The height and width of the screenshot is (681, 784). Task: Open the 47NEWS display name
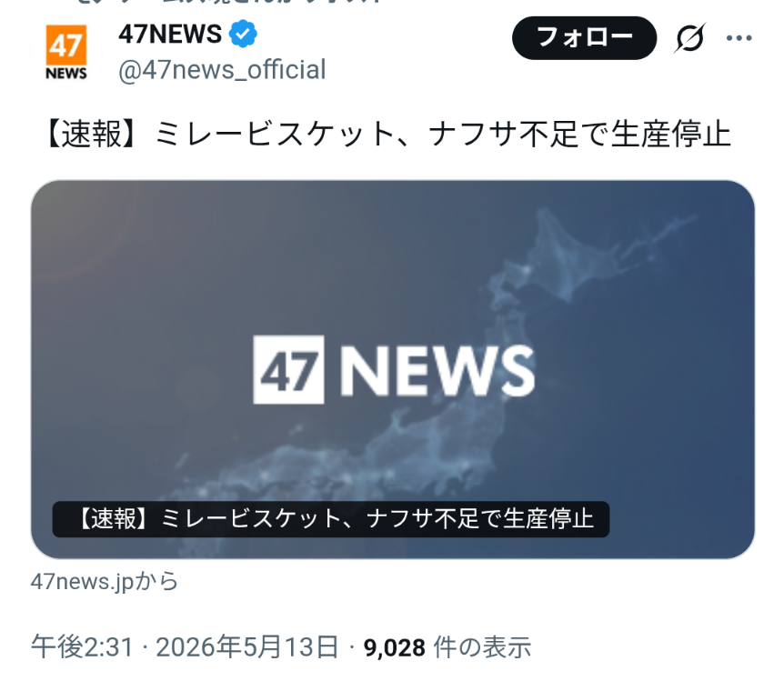(170, 34)
